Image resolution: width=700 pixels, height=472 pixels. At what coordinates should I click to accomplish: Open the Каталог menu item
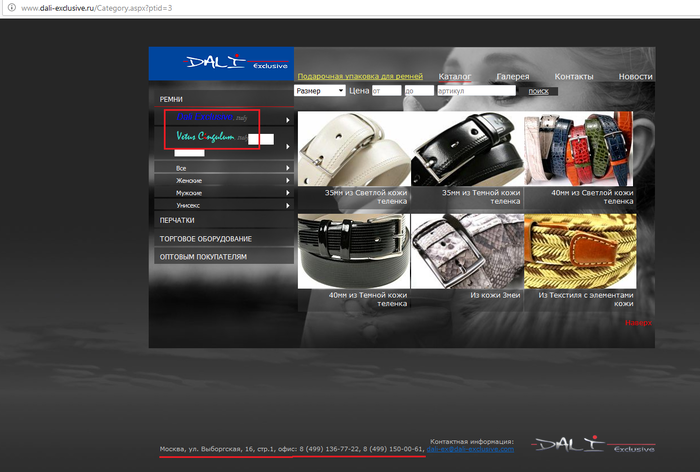pos(455,76)
